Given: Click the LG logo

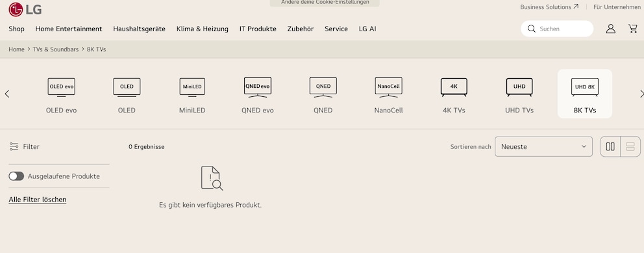Looking at the screenshot, I should point(25,9).
